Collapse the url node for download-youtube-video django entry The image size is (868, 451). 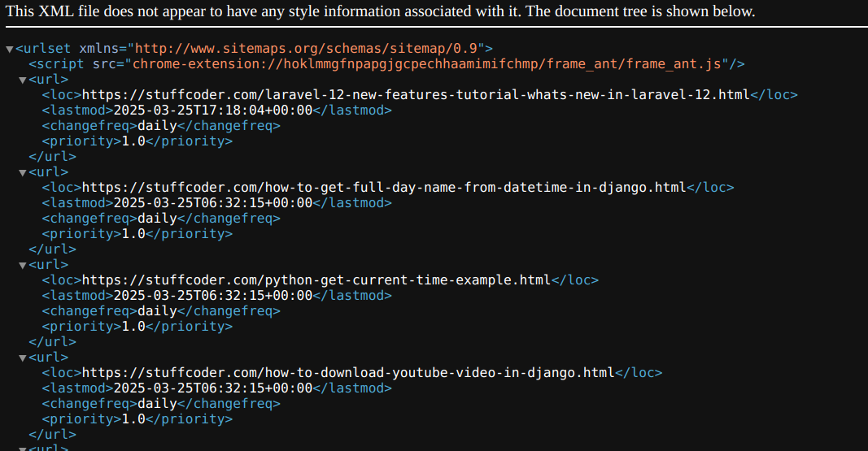(23, 358)
